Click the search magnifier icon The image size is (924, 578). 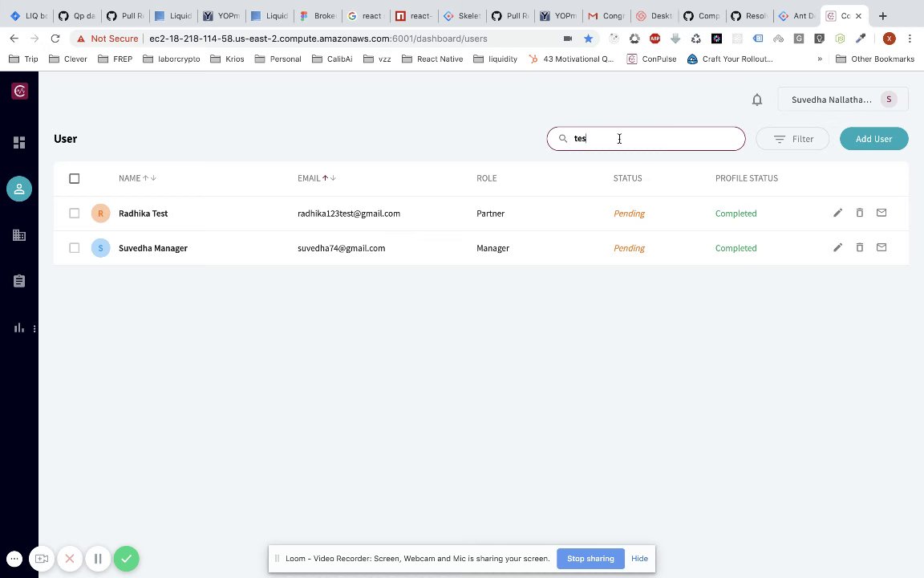coord(563,139)
